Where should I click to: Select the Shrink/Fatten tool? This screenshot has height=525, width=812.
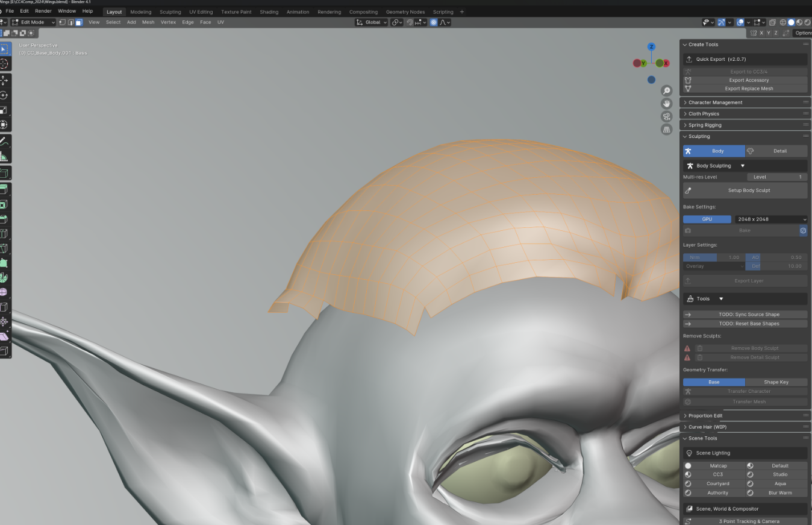coord(4,321)
